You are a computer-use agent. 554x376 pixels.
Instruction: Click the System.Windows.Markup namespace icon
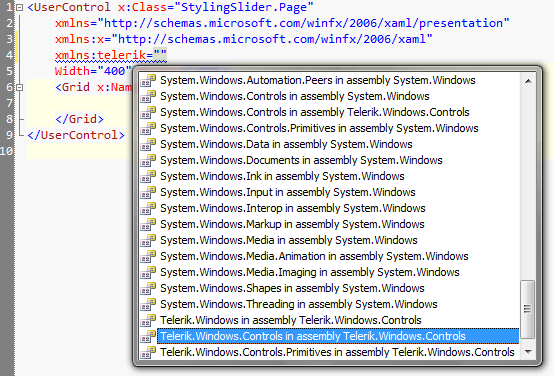148,224
